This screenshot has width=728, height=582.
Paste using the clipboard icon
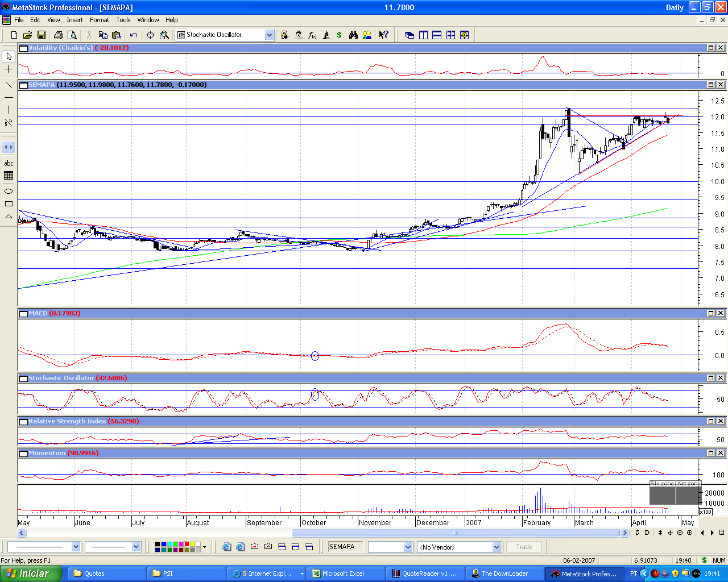click(117, 35)
